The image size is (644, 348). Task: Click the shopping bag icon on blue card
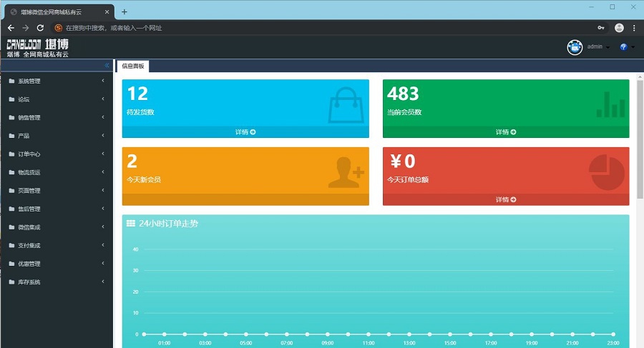[x=346, y=105]
